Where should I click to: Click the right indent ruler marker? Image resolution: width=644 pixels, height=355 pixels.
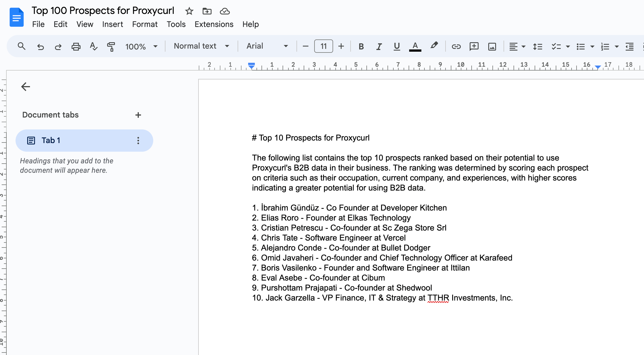pos(598,67)
